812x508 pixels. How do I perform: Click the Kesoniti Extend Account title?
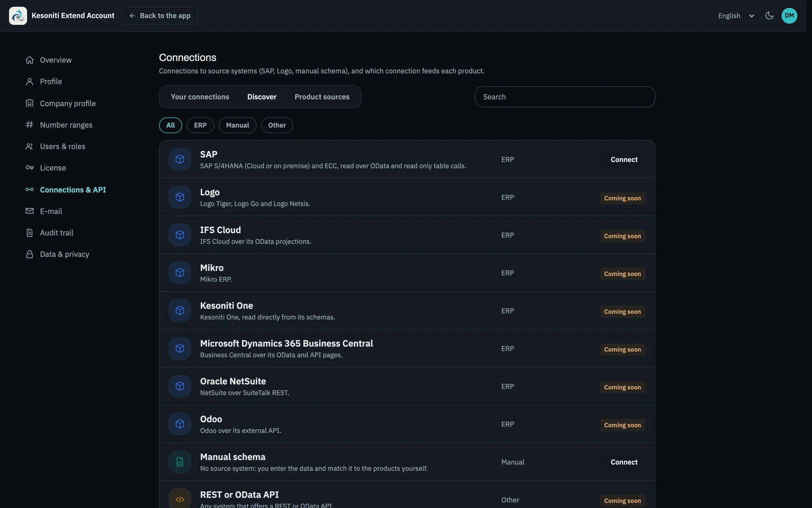tap(73, 16)
